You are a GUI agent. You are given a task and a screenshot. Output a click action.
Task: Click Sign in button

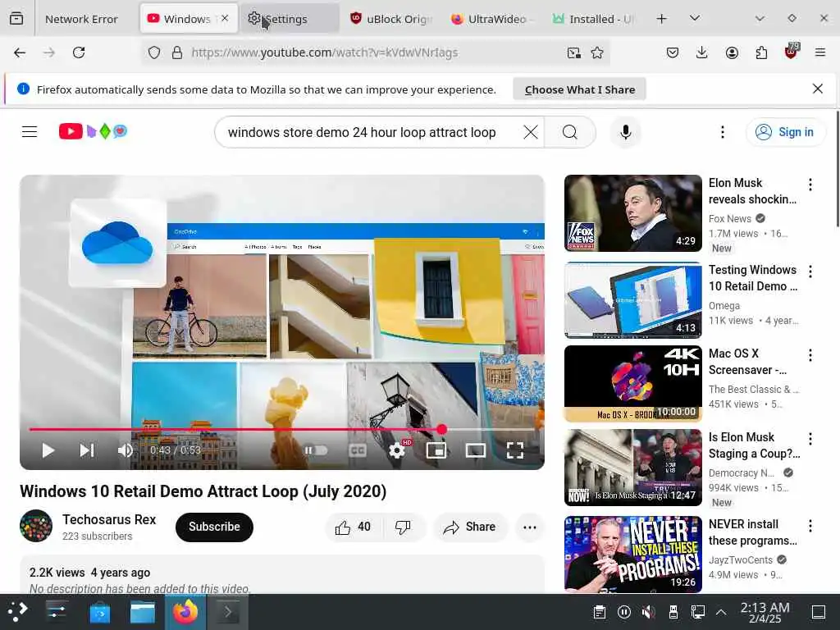pyautogui.click(x=785, y=132)
